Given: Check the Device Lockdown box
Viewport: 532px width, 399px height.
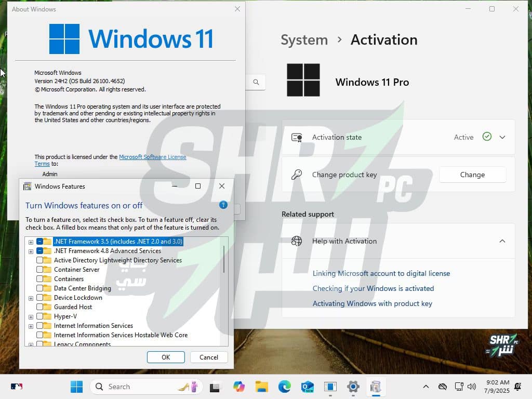Looking at the screenshot, I should click(x=39, y=298).
